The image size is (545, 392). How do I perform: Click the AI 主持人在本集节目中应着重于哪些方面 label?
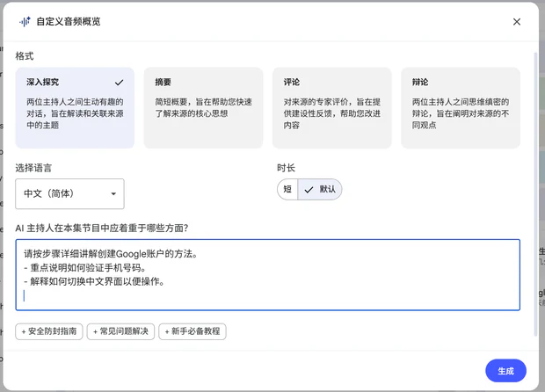click(102, 228)
